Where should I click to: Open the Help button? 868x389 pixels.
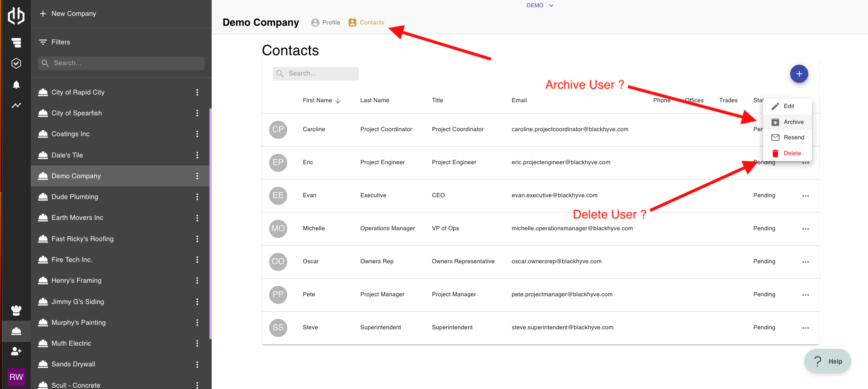(827, 361)
